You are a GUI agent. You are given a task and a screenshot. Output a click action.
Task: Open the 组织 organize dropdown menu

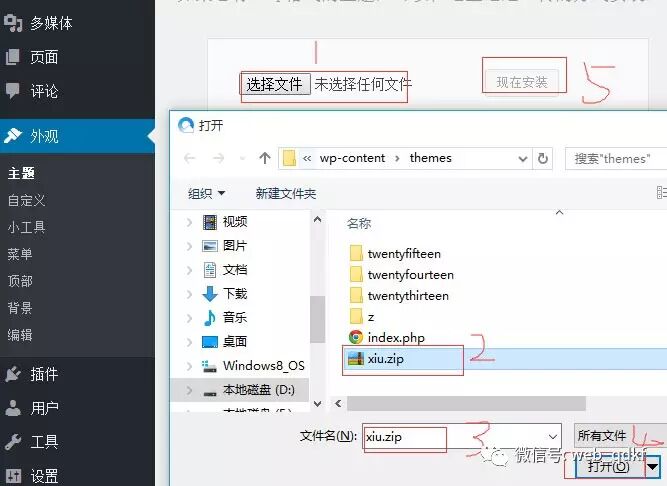(207, 194)
